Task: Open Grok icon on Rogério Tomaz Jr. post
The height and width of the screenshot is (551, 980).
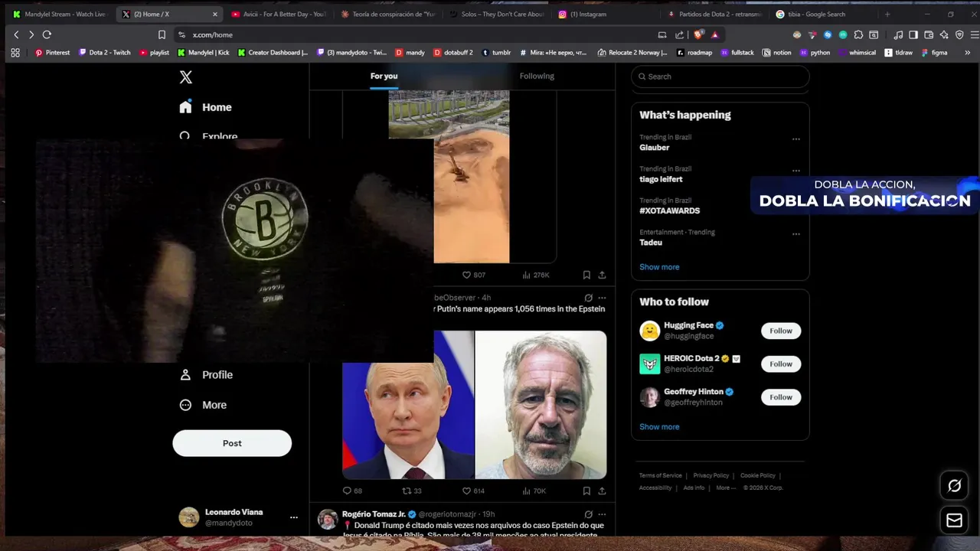Action: tap(588, 514)
